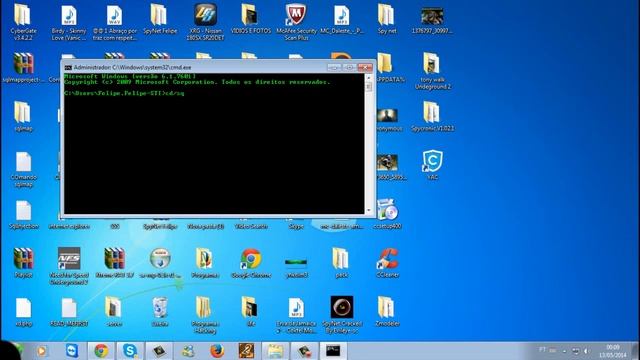Click the cmd window scroll-up arrow
The height and width of the screenshot is (360, 640).
[x=369, y=77]
